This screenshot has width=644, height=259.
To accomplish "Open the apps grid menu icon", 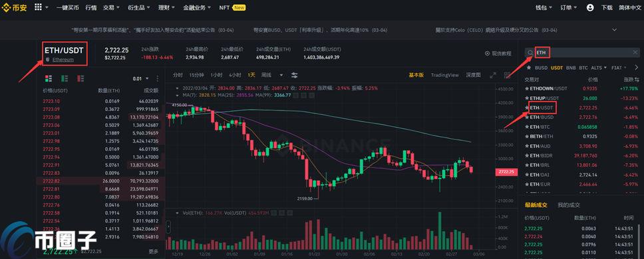I will [x=38, y=7].
